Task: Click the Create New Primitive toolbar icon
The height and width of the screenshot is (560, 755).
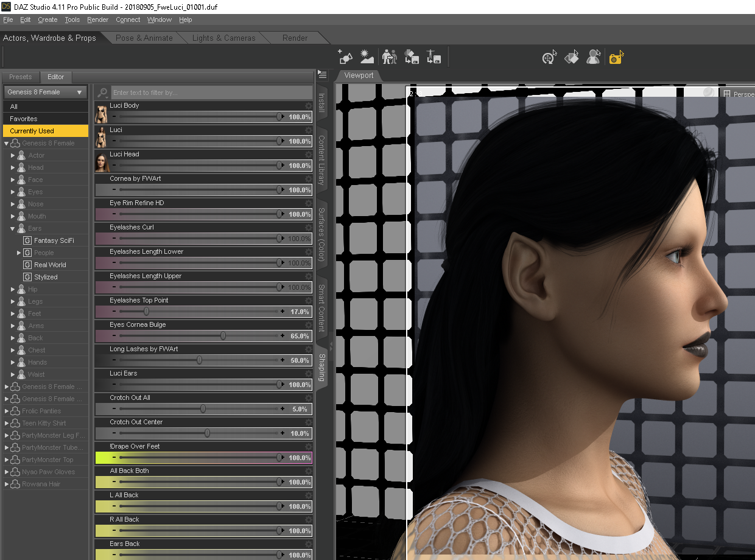Action: tap(345, 57)
